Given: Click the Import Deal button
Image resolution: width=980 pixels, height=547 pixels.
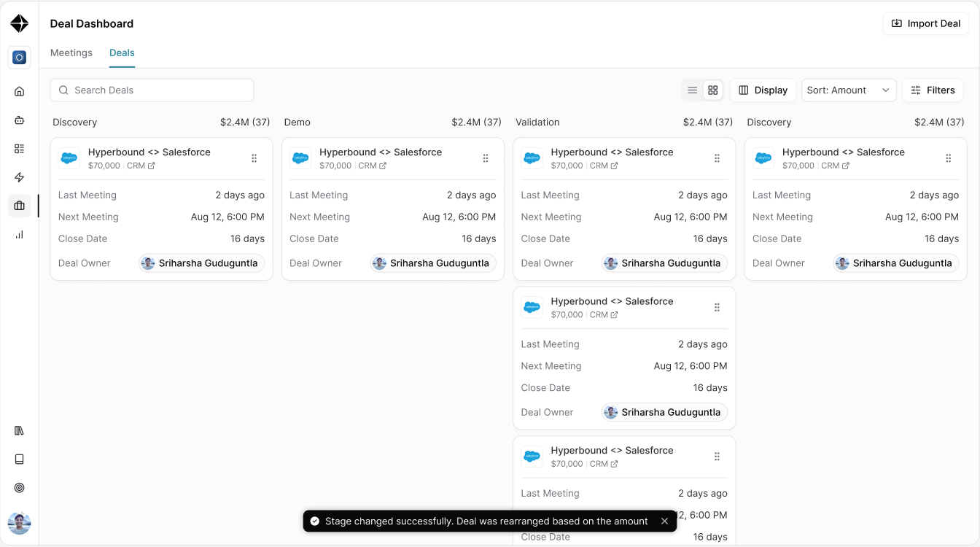Looking at the screenshot, I should coord(926,23).
